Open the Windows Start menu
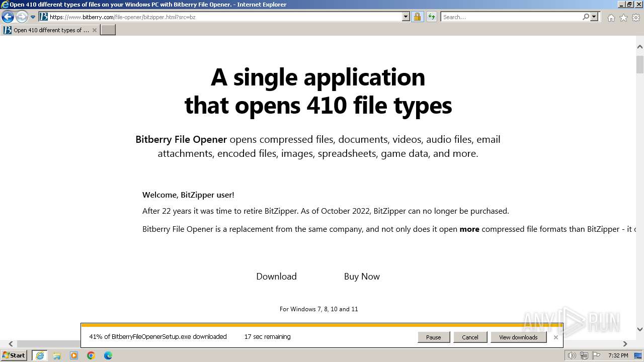The height and width of the screenshot is (362, 644). 14,355
